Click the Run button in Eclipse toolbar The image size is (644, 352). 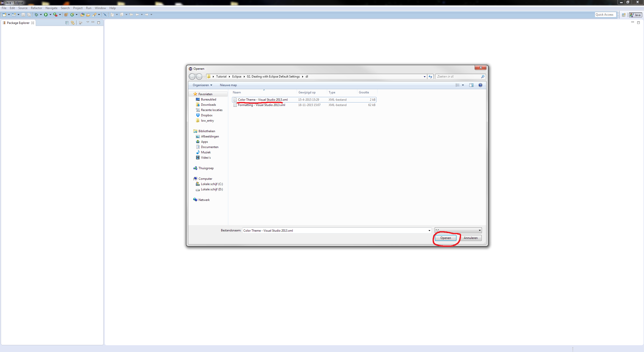pyautogui.click(x=46, y=15)
